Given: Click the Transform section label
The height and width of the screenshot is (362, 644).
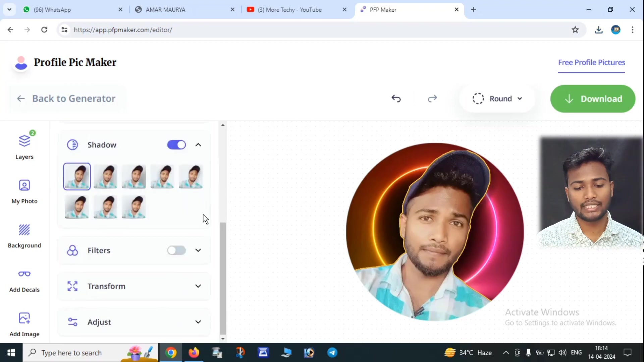Looking at the screenshot, I should click(x=106, y=286).
